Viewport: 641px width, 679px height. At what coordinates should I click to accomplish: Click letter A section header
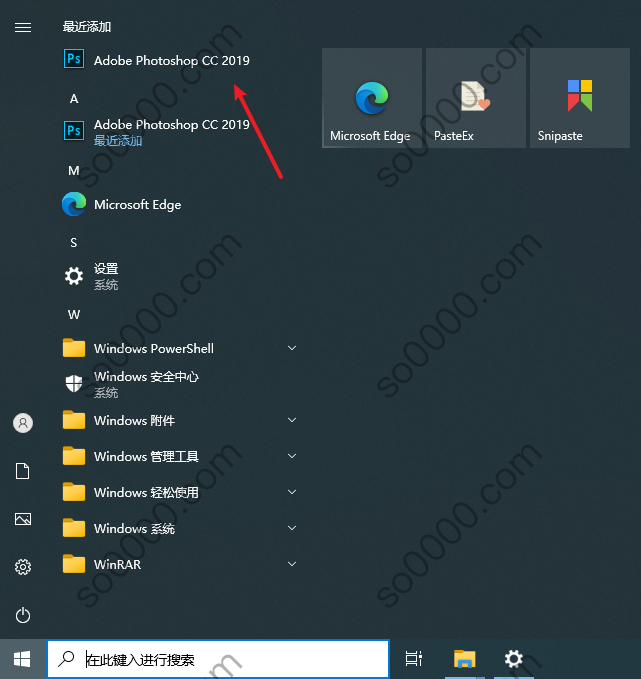coord(74,99)
